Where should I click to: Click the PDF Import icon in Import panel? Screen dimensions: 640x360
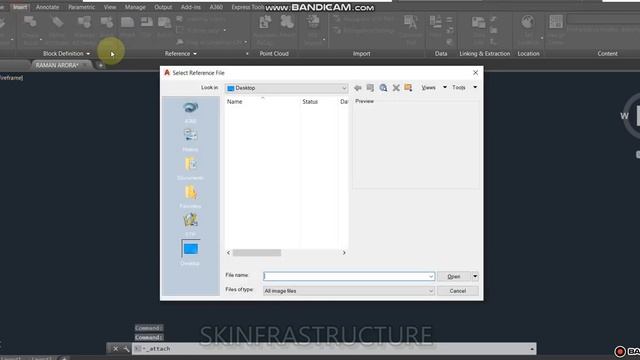313,22
